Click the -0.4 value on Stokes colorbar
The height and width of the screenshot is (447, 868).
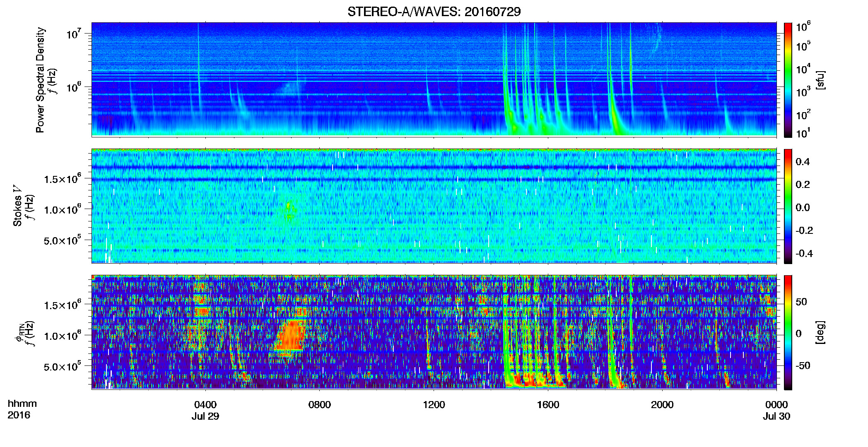tap(804, 253)
